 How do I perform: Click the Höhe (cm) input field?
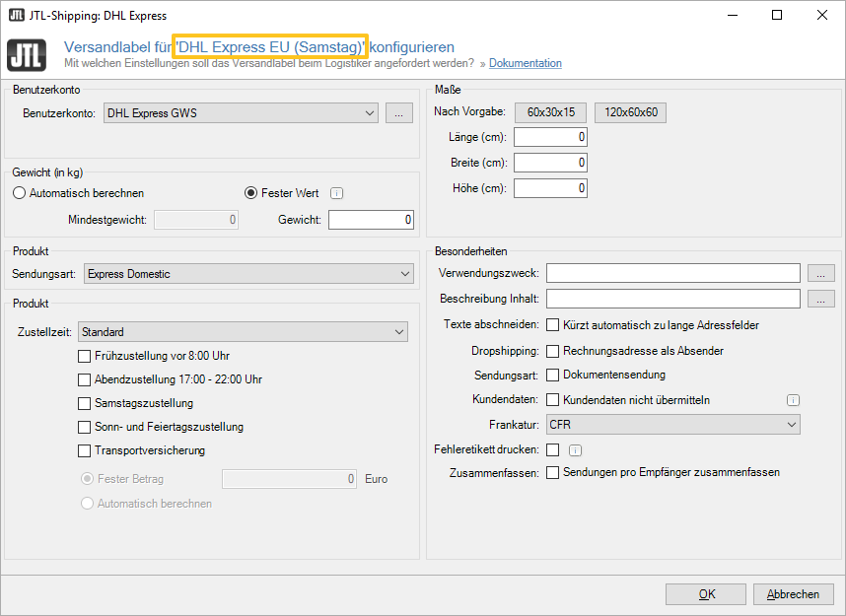tap(550, 188)
